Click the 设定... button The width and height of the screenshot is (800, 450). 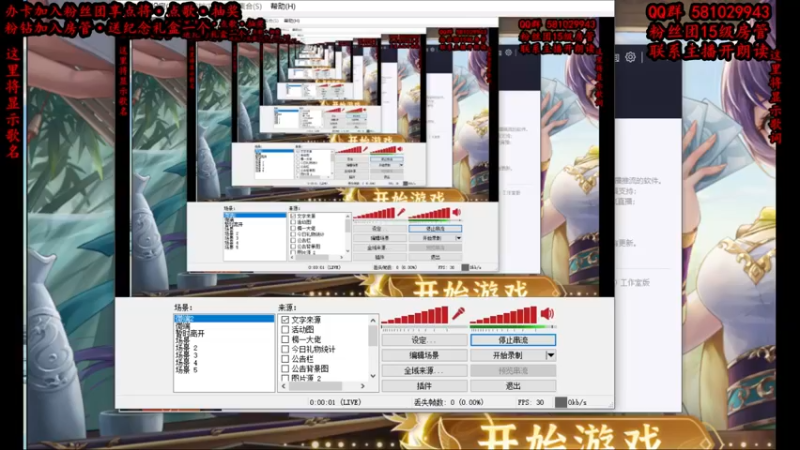[x=424, y=340]
